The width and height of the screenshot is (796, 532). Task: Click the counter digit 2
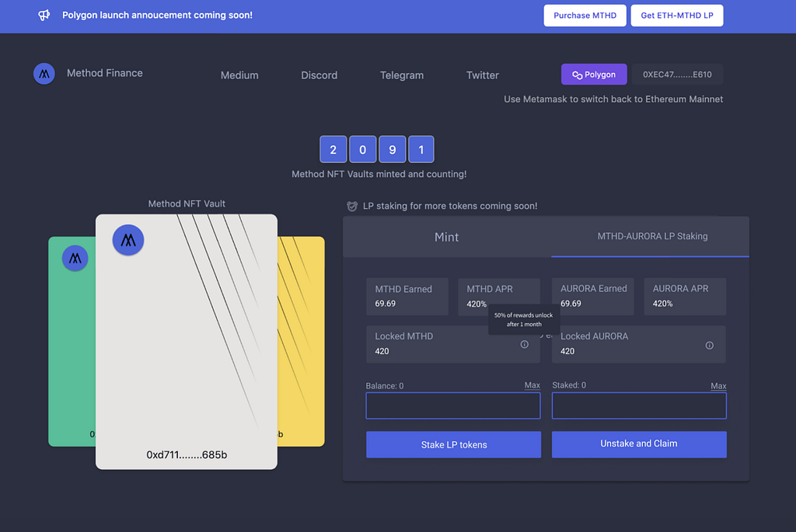point(333,150)
